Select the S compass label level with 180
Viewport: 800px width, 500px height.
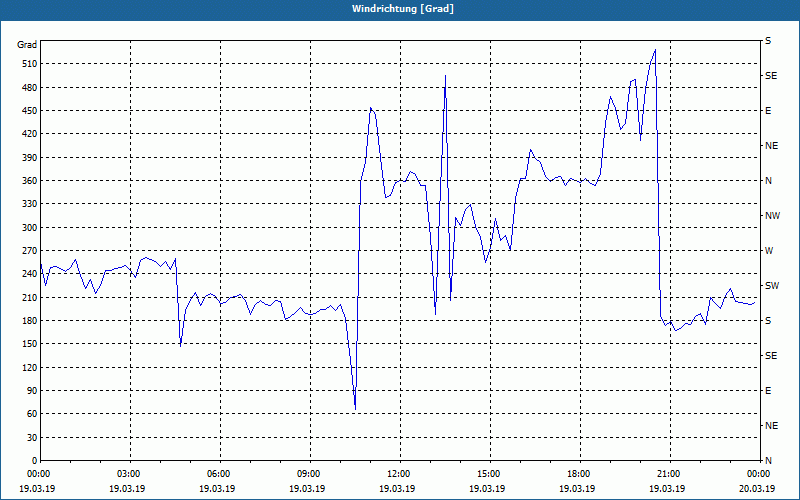coord(768,320)
